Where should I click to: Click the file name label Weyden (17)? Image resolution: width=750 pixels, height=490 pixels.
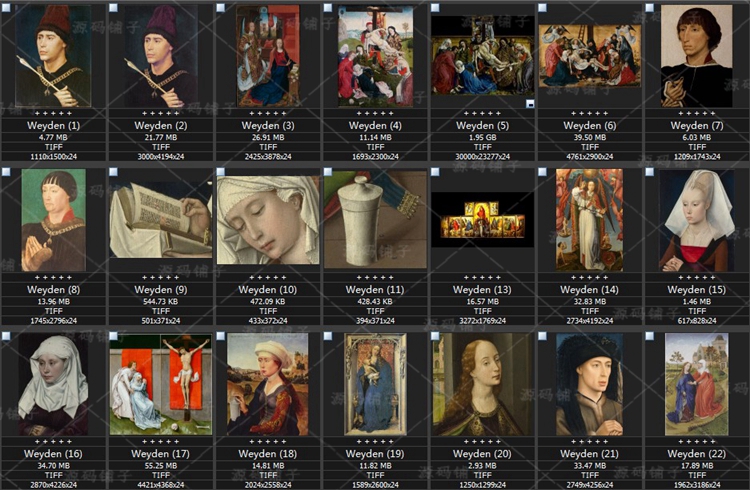(161, 454)
